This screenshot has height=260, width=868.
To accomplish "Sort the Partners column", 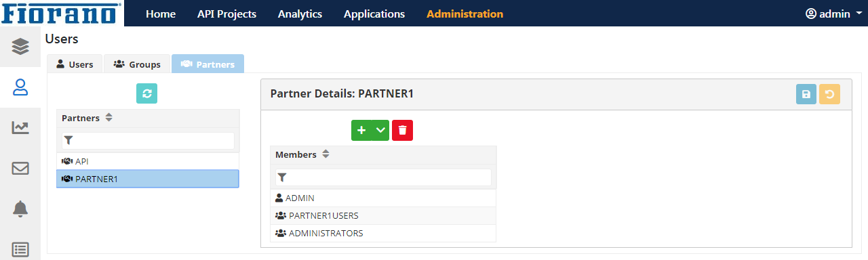I will [109, 118].
